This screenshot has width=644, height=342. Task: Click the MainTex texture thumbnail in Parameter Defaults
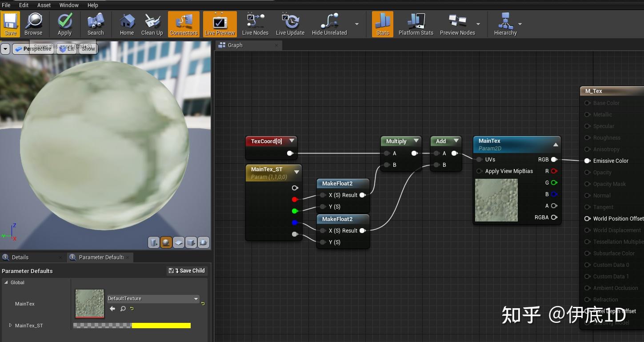[90, 304]
